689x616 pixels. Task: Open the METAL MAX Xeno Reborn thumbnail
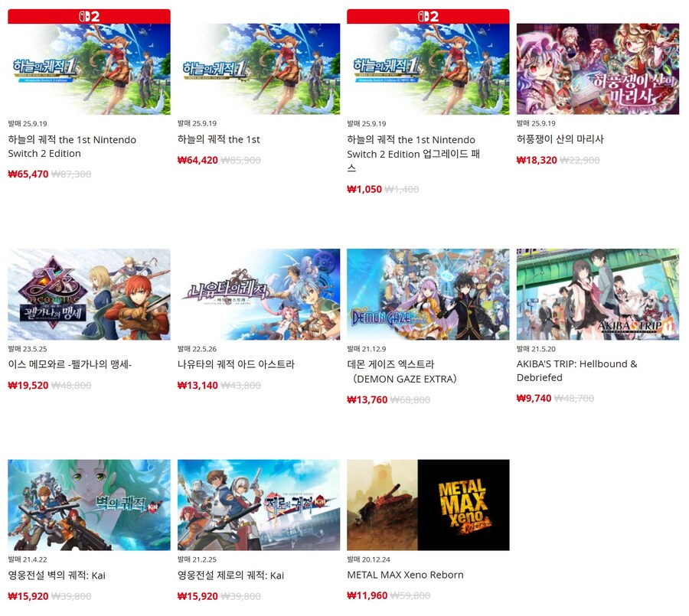tap(428, 505)
